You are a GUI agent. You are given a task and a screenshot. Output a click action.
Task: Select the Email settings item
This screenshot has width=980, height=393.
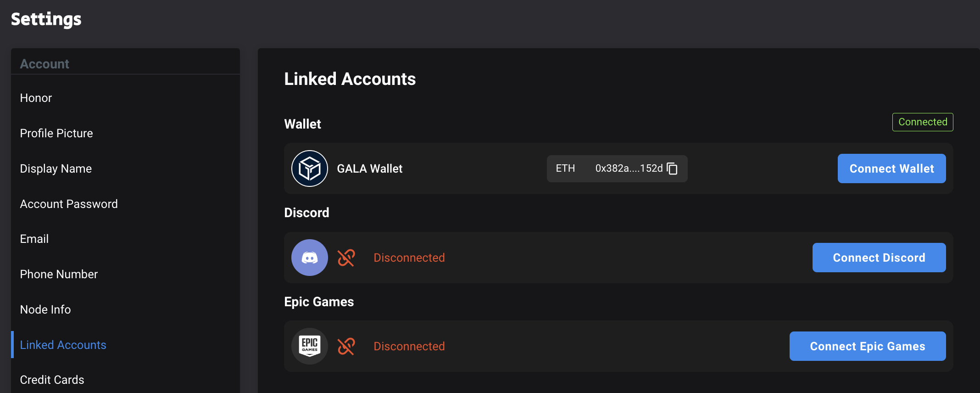34,239
